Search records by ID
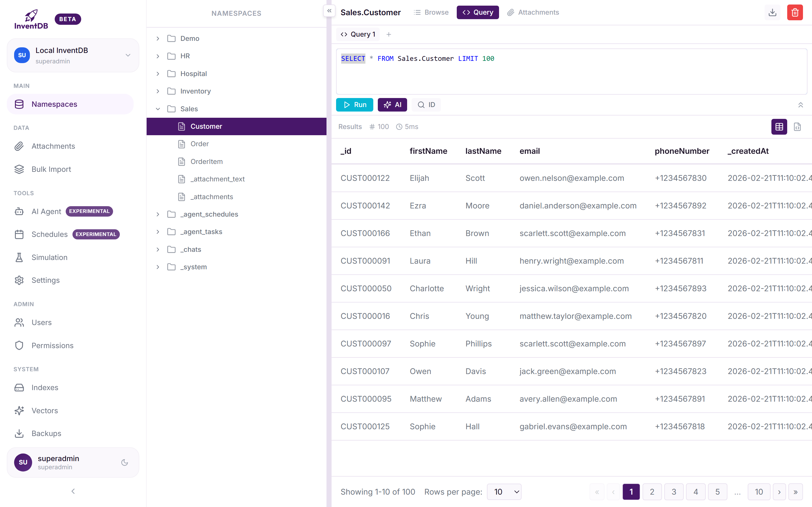 point(426,104)
